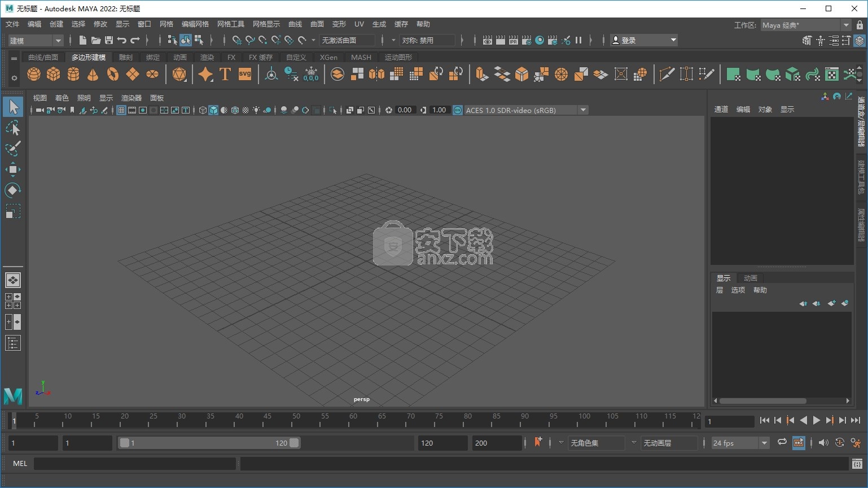This screenshot has width=868, height=488.
Task: Click the Redo arrow icon
Action: (135, 40)
